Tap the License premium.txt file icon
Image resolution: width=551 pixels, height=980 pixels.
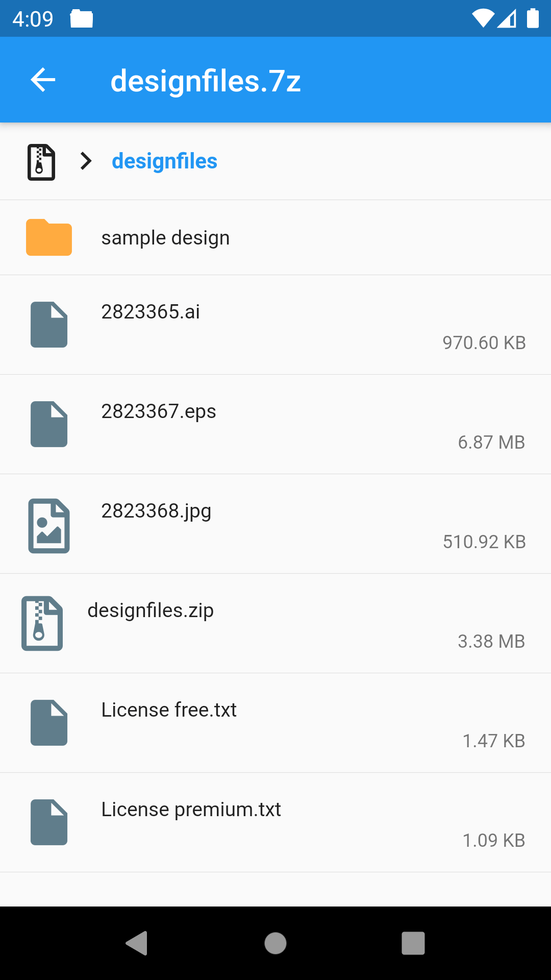pos(49,822)
